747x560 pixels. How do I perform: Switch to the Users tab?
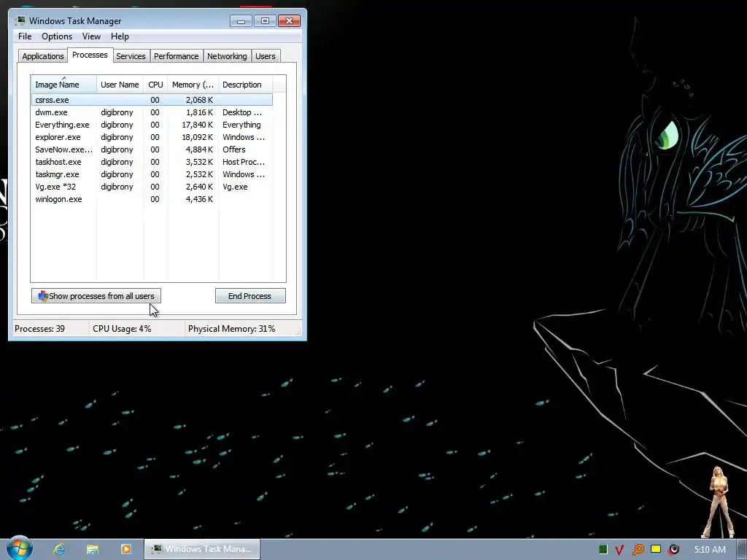(266, 56)
